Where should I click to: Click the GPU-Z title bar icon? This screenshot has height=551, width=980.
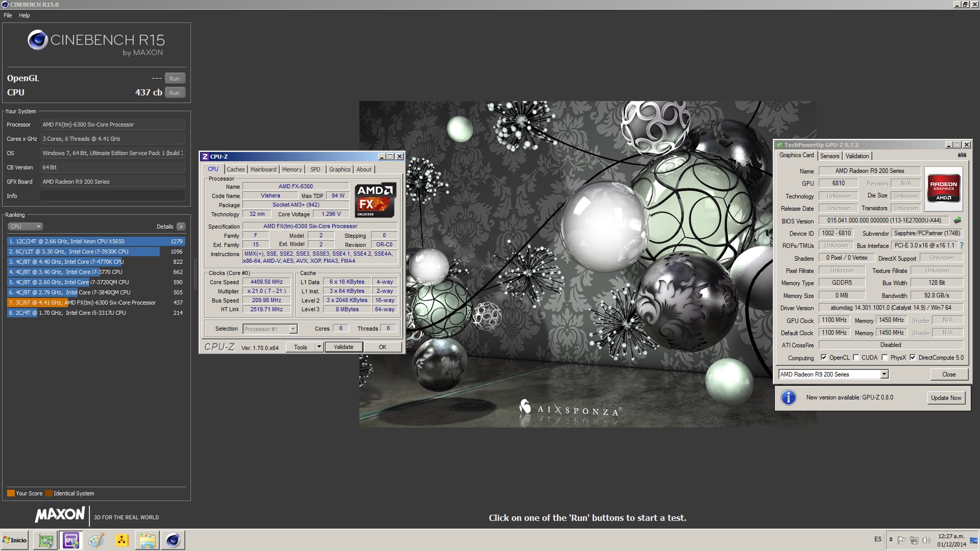tap(779, 145)
